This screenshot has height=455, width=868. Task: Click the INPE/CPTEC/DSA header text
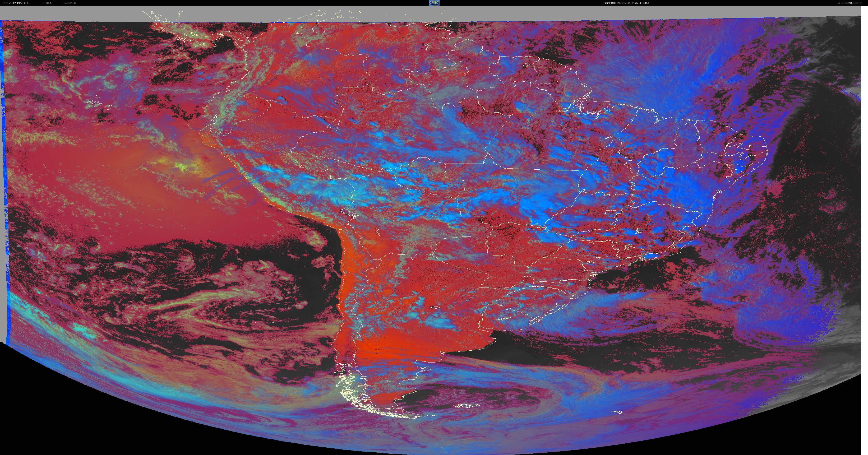[15, 3]
